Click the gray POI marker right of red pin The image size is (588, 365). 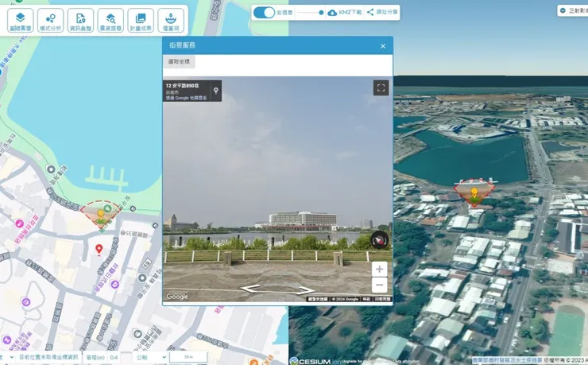click(x=142, y=278)
